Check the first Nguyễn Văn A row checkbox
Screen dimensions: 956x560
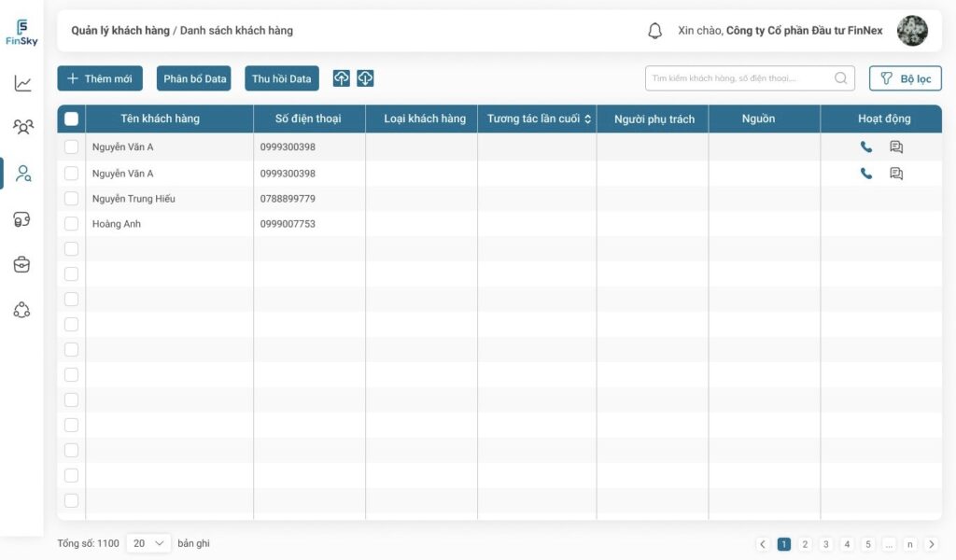tap(71, 147)
